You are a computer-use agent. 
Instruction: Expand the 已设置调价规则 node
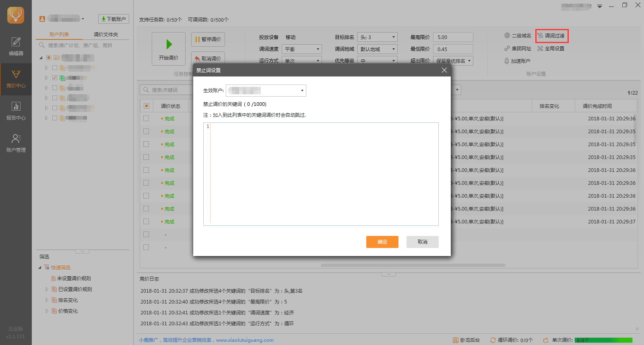point(47,289)
